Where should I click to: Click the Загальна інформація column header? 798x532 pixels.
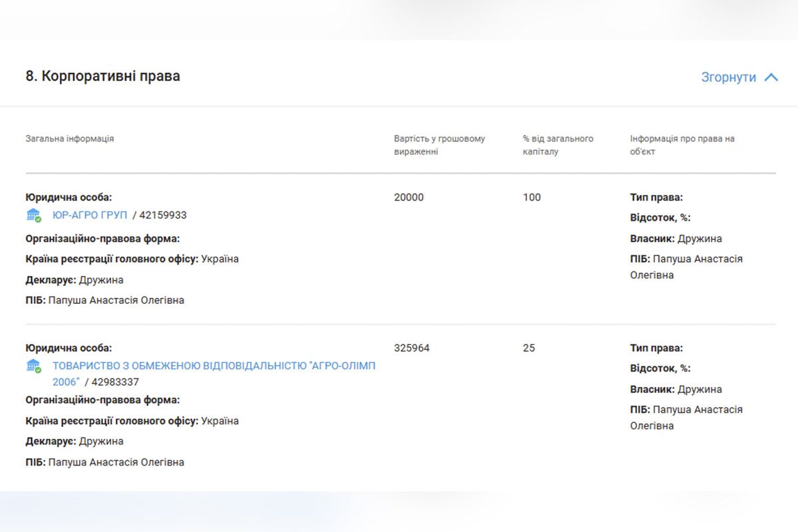(70, 139)
